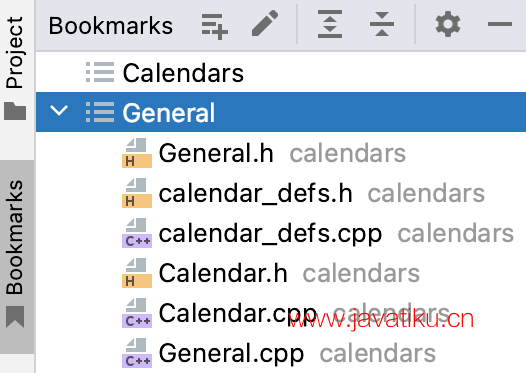Open the Calendar.h bookmark

[223, 273]
